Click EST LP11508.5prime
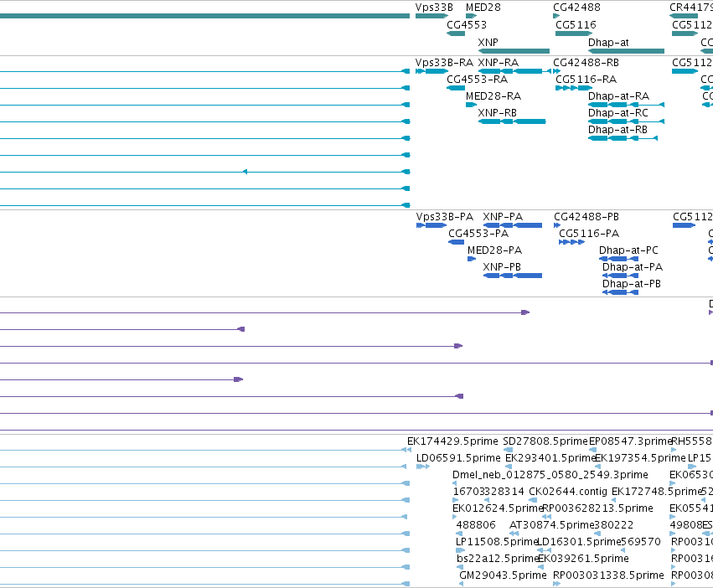The height and width of the screenshot is (588, 713). click(x=497, y=542)
